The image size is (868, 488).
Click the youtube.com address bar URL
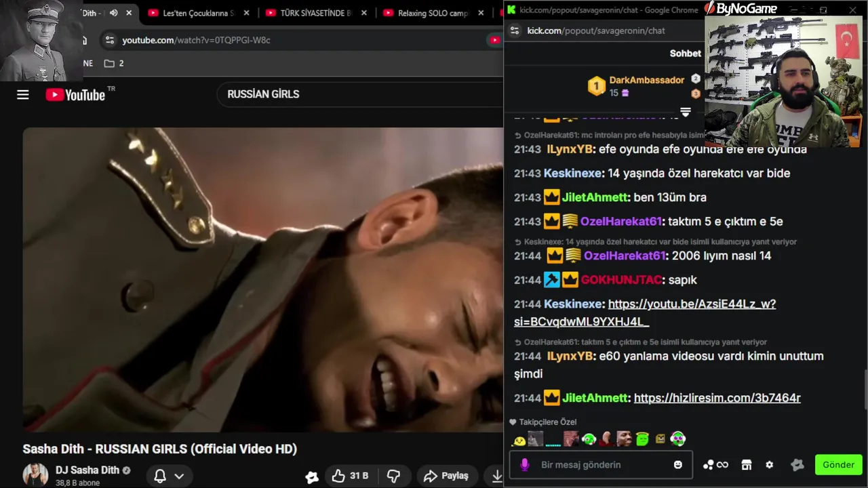pyautogui.click(x=196, y=40)
